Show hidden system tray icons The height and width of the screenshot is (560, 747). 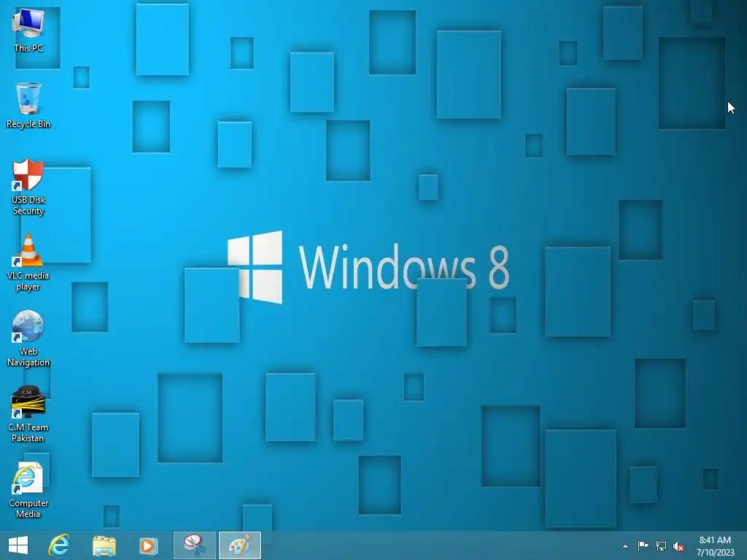(625, 546)
